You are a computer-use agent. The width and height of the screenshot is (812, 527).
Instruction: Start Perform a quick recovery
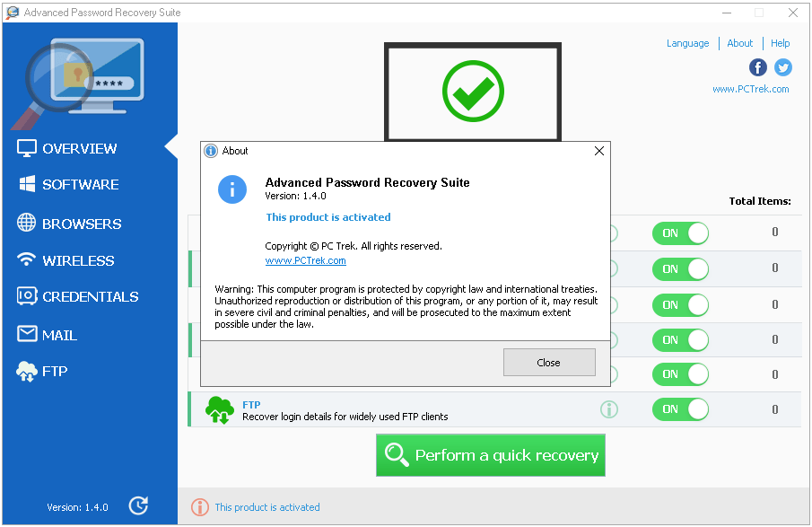491,455
